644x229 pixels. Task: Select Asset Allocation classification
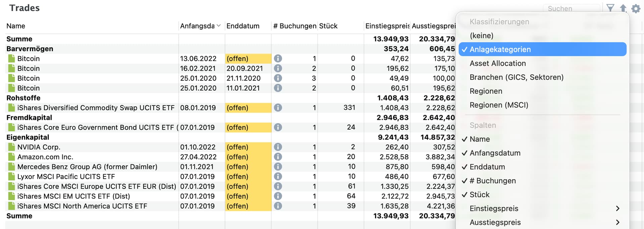coord(497,63)
